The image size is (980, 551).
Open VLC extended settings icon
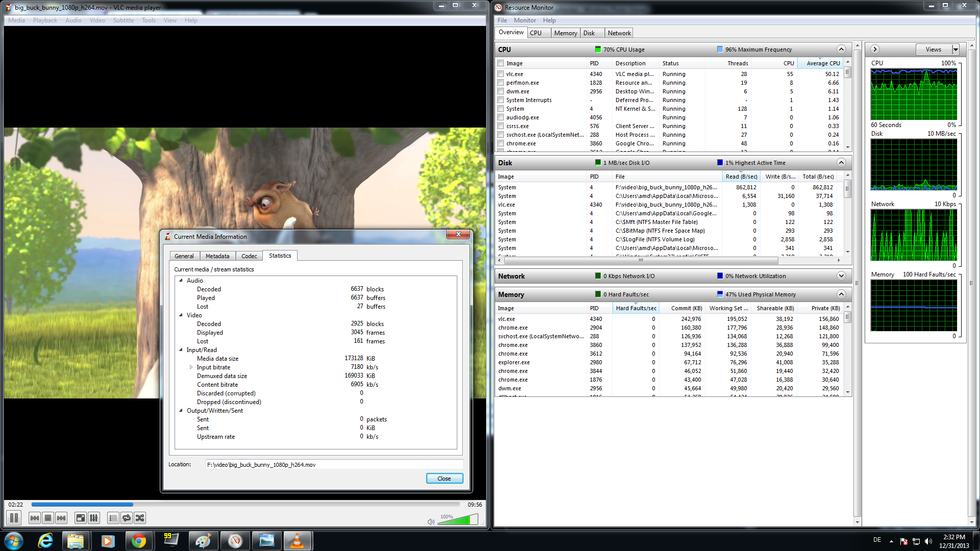coord(94,518)
